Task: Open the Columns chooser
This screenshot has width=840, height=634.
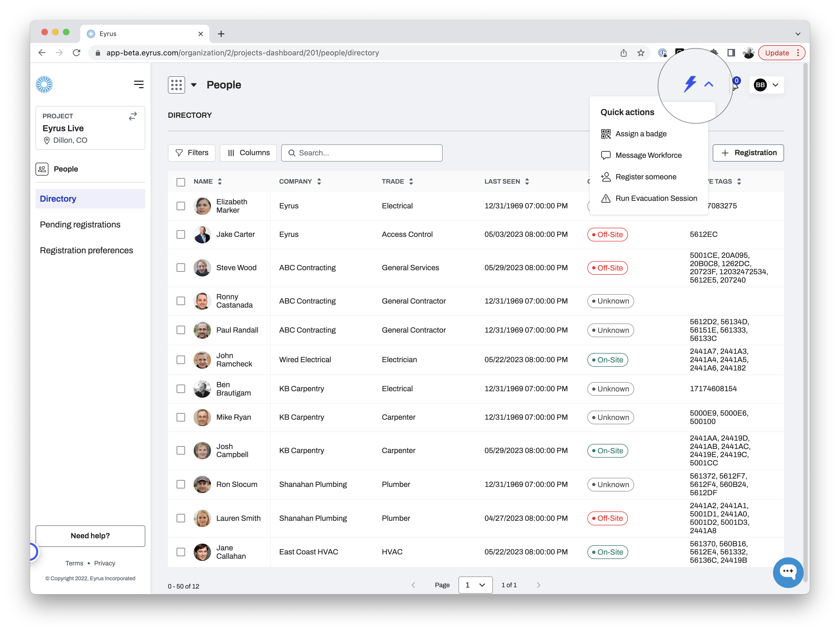Action: pyautogui.click(x=248, y=153)
